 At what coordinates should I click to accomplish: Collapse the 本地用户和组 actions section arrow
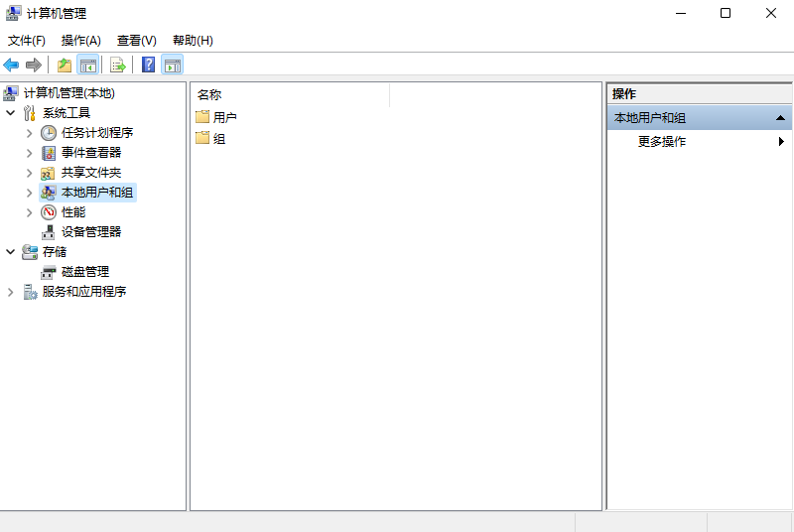[780, 118]
